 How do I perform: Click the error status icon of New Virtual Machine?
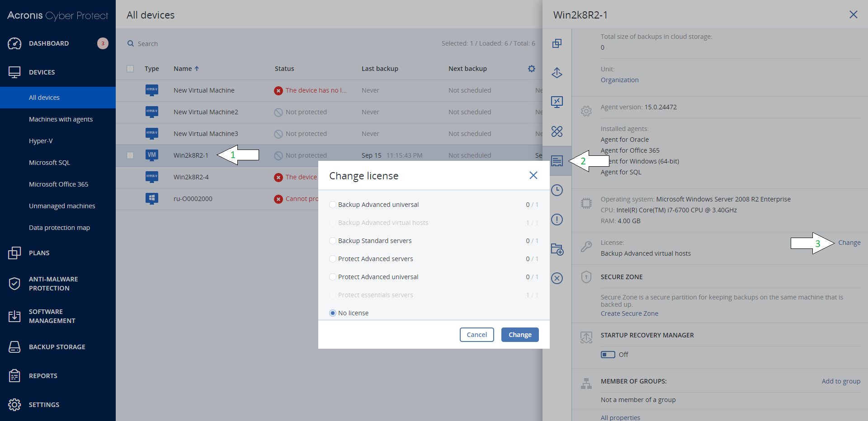coord(278,91)
